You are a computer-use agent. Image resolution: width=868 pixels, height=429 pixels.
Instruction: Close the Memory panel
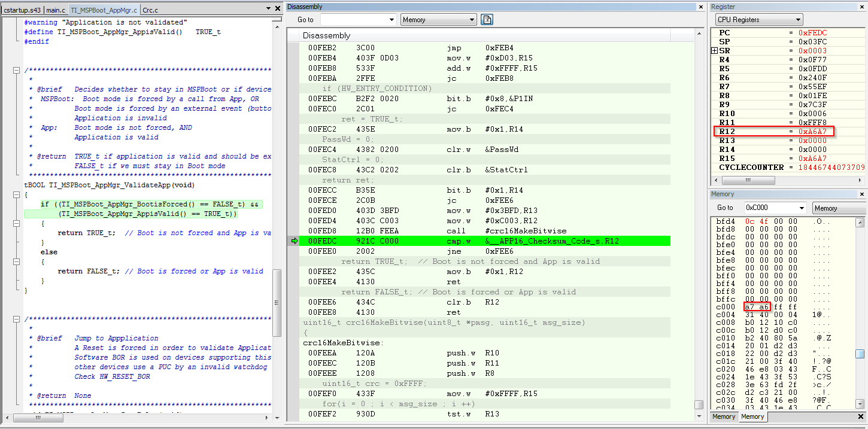(862, 194)
